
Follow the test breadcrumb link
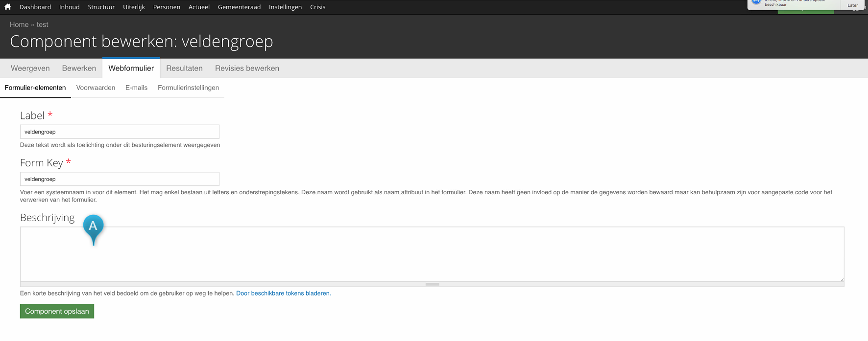coord(43,24)
